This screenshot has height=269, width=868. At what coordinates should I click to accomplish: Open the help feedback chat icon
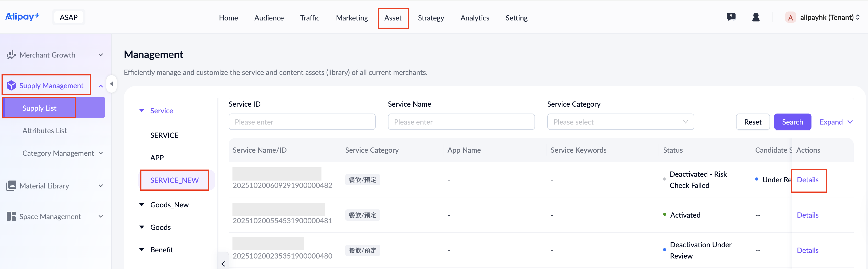coord(731,17)
